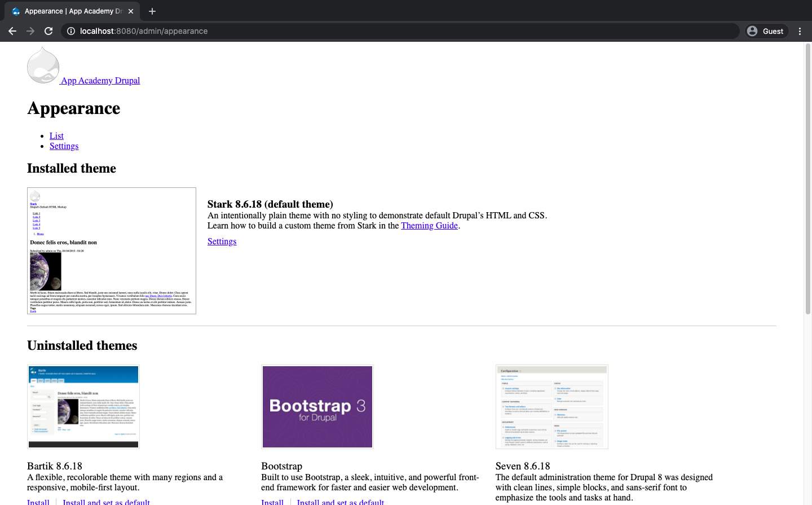Close the Appearance browser tab

pyautogui.click(x=131, y=11)
